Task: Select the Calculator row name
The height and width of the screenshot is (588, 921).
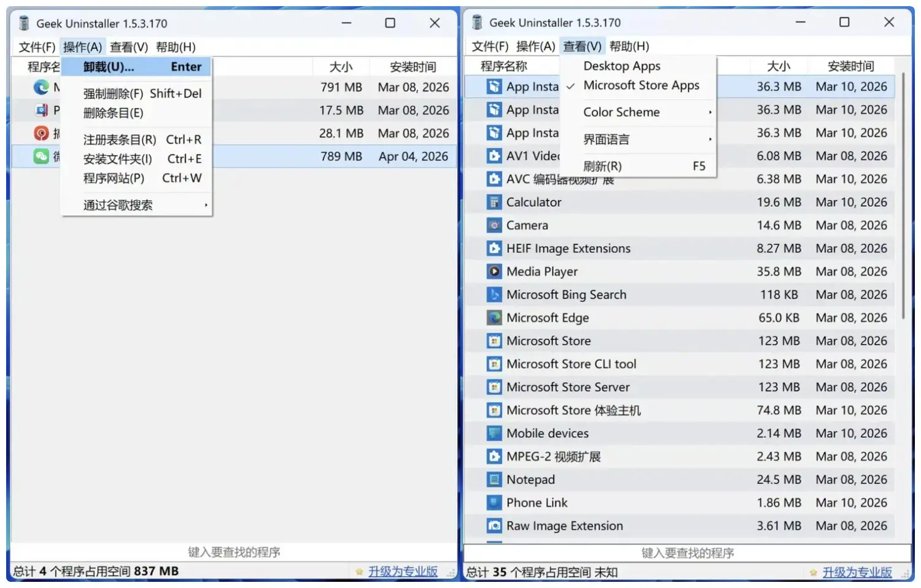Action: 534,202
